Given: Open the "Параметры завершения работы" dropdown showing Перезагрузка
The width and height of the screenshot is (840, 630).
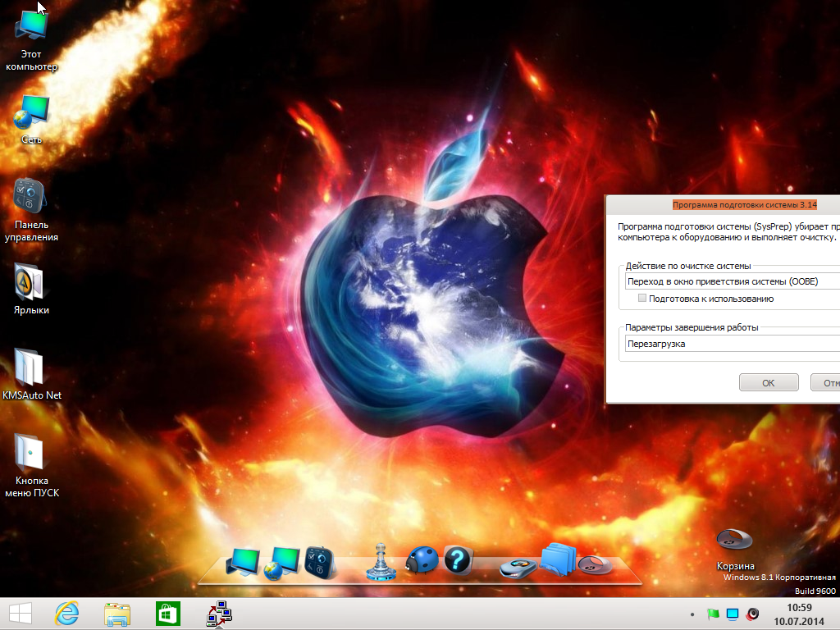Looking at the screenshot, I should point(733,344).
